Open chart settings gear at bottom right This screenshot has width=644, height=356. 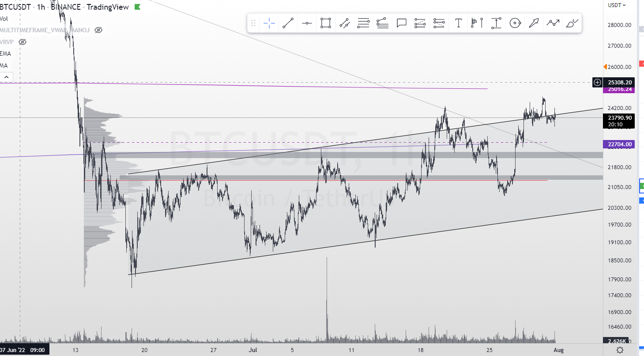[620, 350]
